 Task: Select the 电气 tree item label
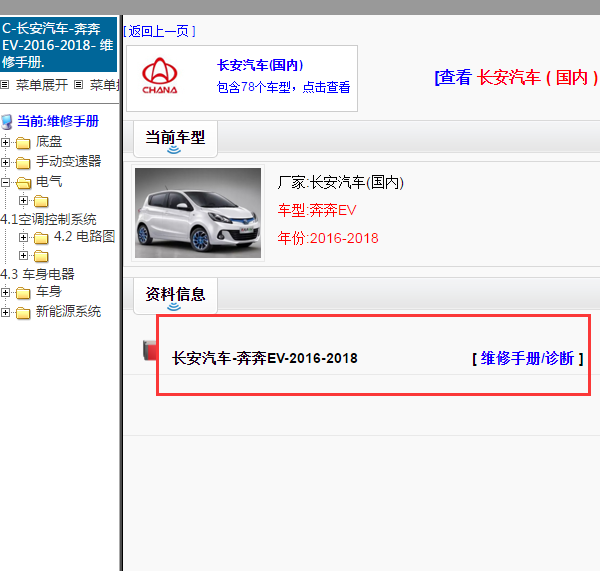49,181
